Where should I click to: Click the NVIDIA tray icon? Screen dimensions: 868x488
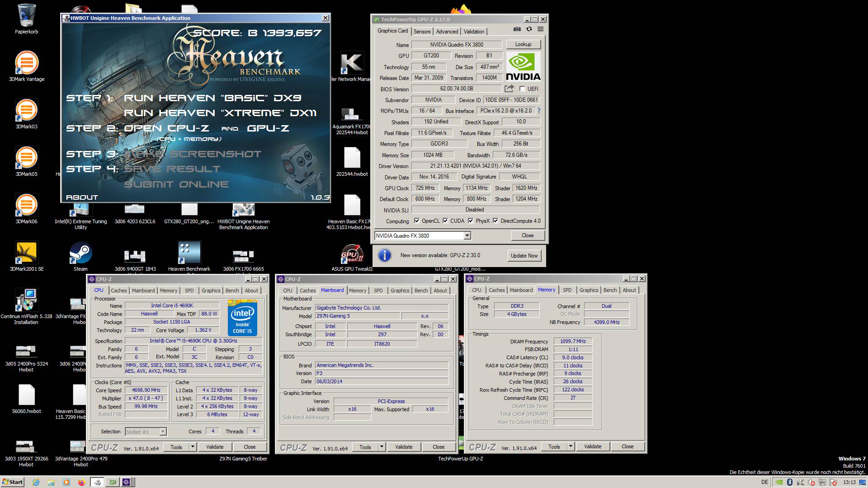779,482
